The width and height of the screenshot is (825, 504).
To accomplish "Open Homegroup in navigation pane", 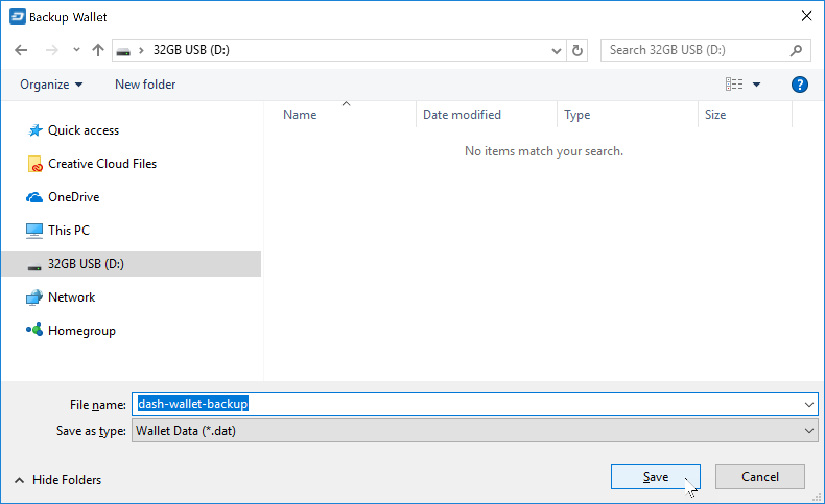I will pyautogui.click(x=81, y=331).
